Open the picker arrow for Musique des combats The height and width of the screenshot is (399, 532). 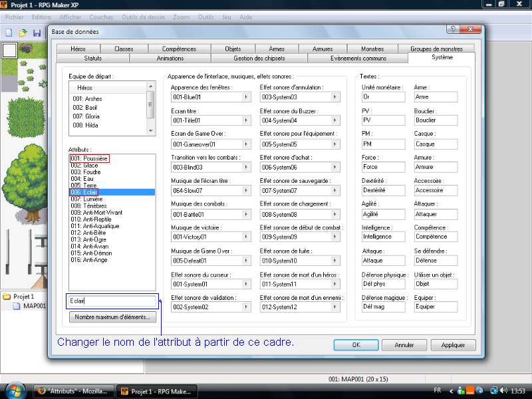pyautogui.click(x=246, y=214)
